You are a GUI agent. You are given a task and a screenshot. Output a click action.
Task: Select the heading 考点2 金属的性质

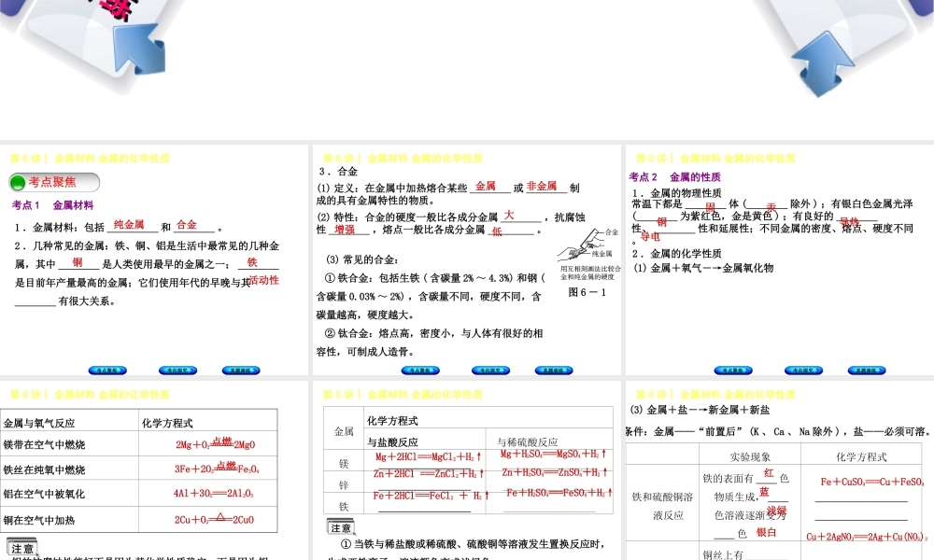tap(675, 176)
